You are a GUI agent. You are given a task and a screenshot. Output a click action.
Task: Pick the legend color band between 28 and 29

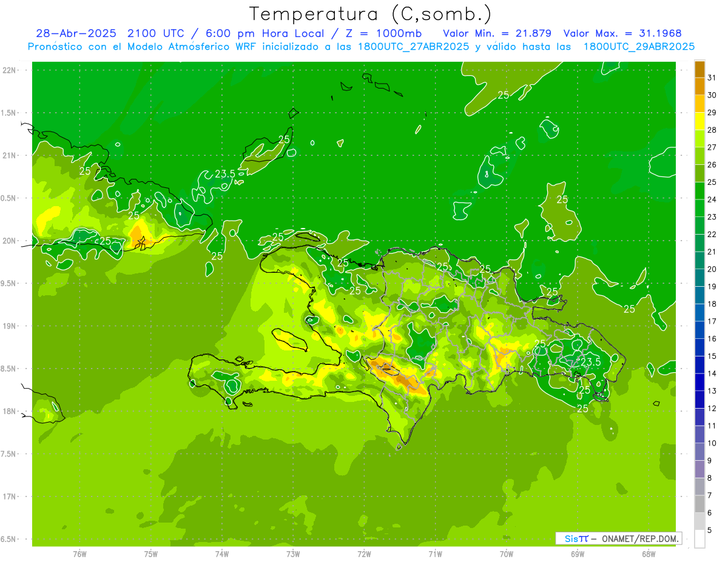coord(699,121)
